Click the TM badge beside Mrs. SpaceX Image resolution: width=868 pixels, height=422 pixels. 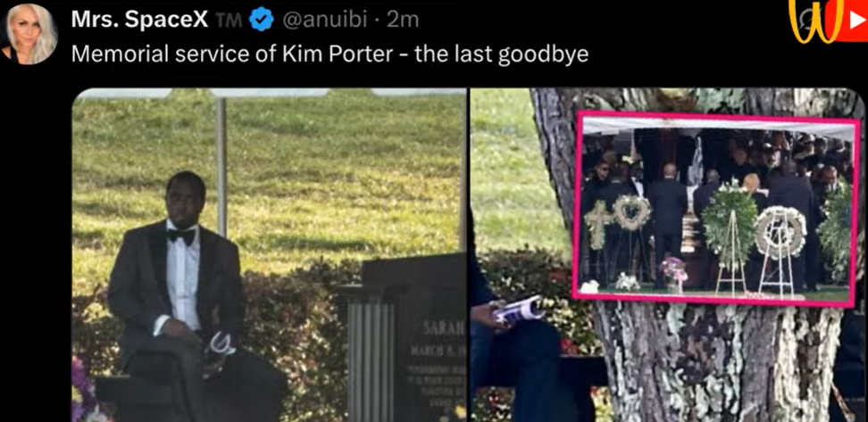(x=228, y=21)
